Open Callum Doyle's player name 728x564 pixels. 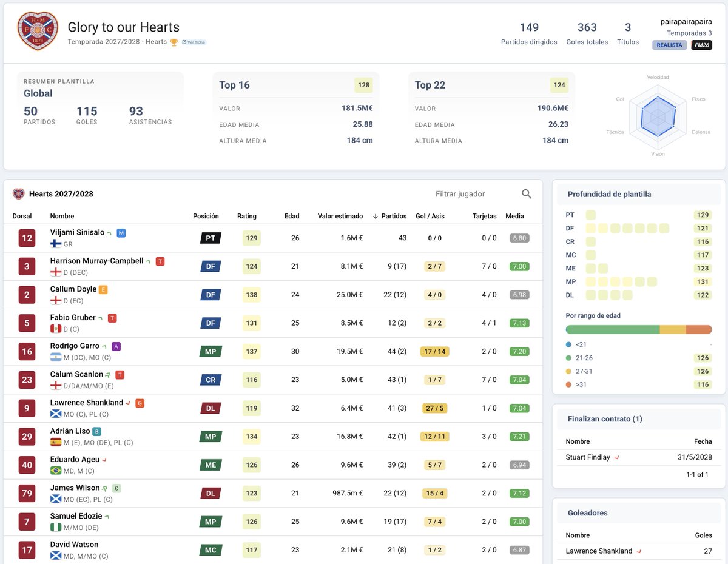tap(73, 289)
